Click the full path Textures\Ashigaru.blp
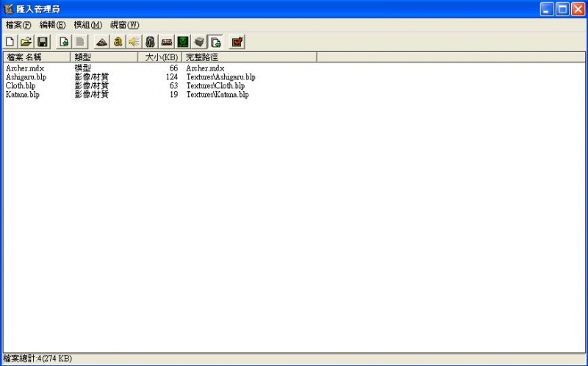The width and height of the screenshot is (588, 366). pyautogui.click(x=221, y=77)
